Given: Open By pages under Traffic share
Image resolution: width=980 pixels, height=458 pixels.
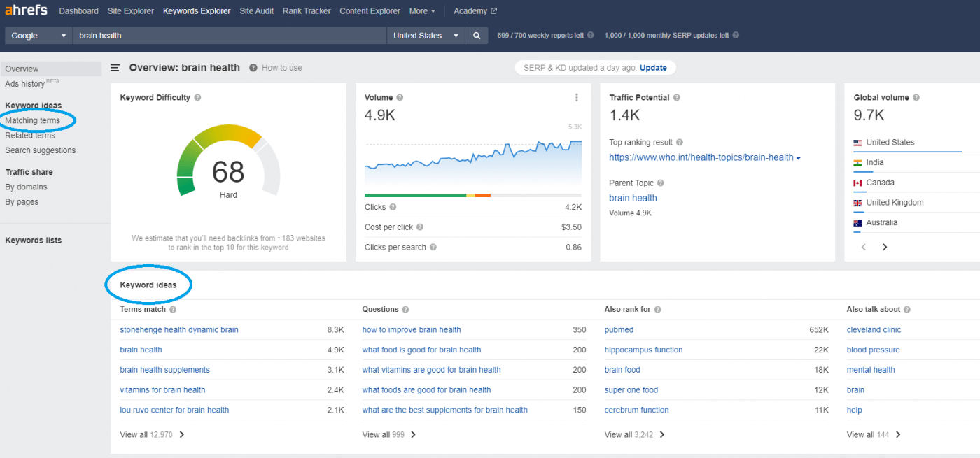Looking at the screenshot, I should (22, 202).
